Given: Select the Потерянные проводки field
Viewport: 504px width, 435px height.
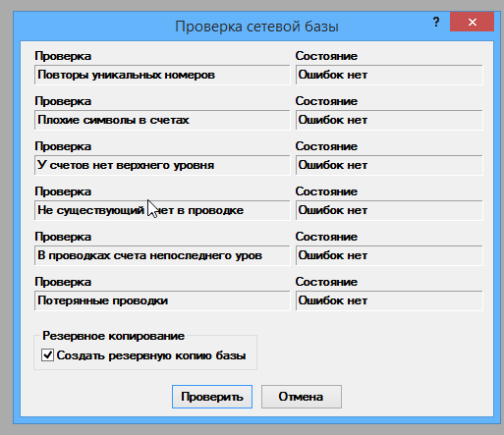Looking at the screenshot, I should pyautogui.click(x=162, y=300).
